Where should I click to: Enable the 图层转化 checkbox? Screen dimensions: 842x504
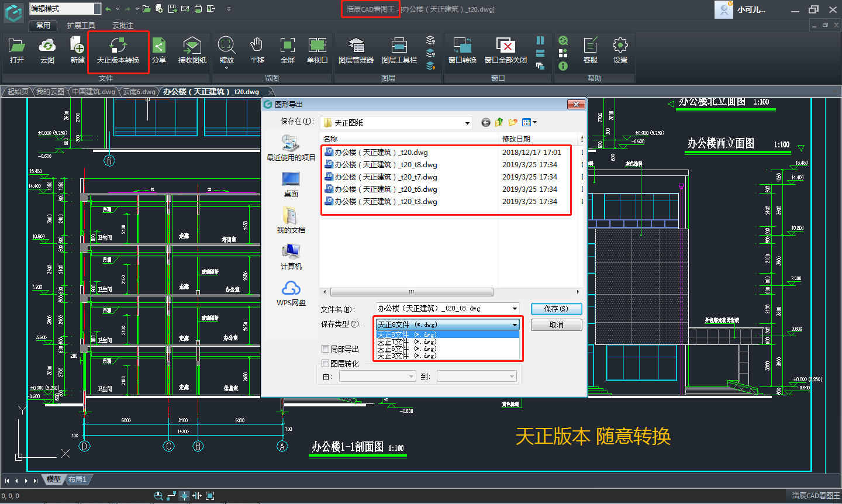point(326,364)
